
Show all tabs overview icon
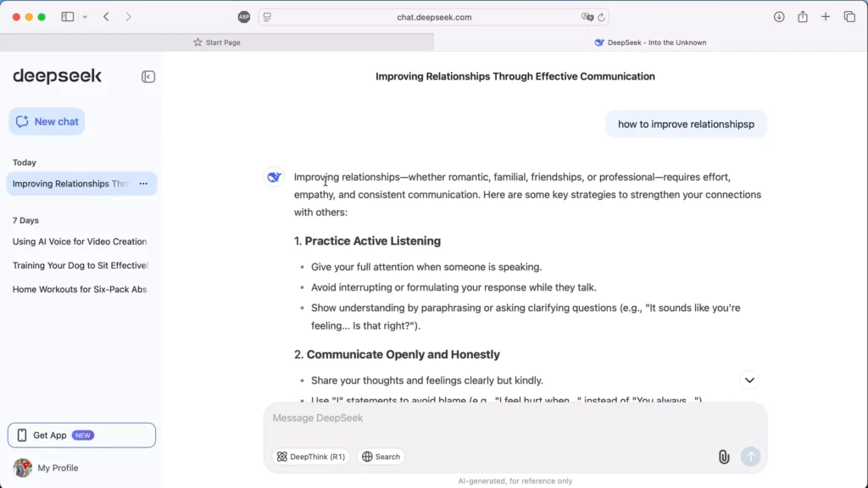849,17
